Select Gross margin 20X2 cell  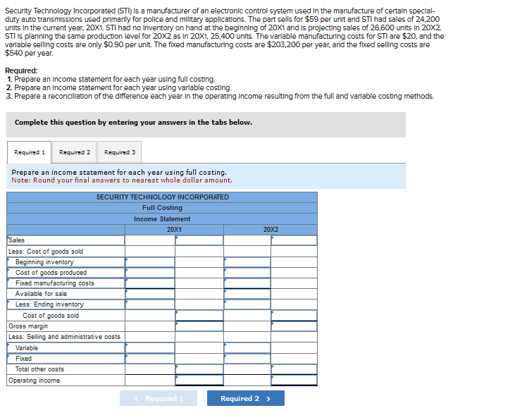[x=294, y=326]
